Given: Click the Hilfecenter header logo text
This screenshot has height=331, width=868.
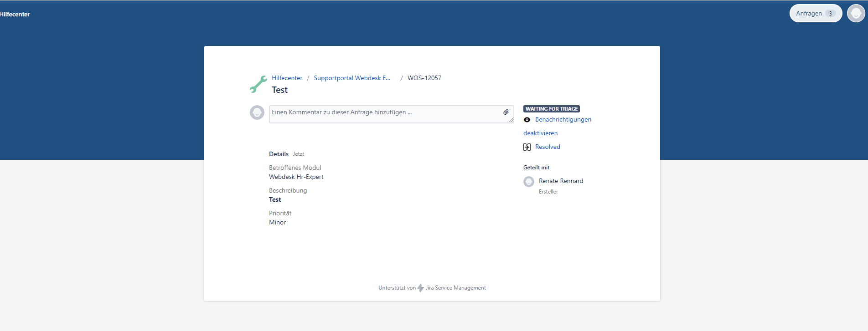Looking at the screenshot, I should click(x=15, y=14).
